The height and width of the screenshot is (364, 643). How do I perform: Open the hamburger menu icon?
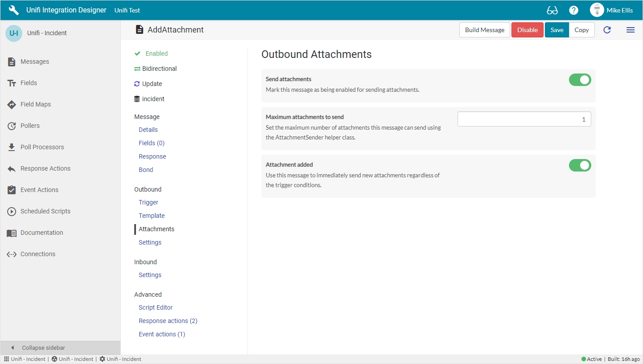(x=630, y=30)
